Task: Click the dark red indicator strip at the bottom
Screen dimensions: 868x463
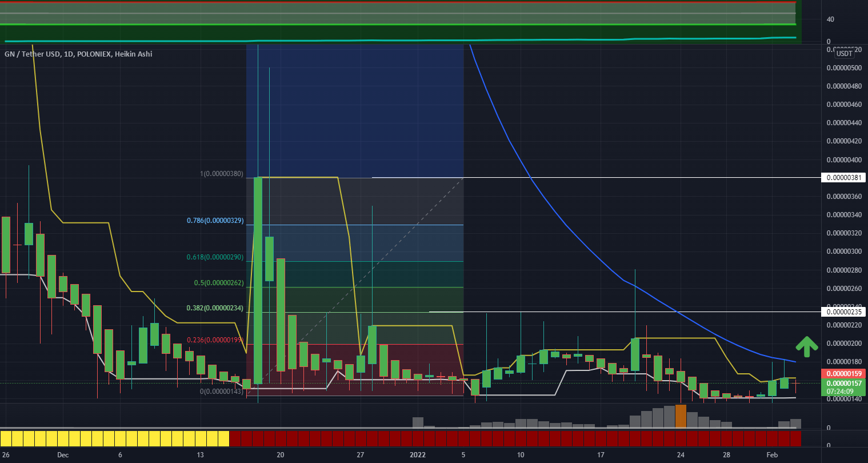Action: click(x=515, y=439)
